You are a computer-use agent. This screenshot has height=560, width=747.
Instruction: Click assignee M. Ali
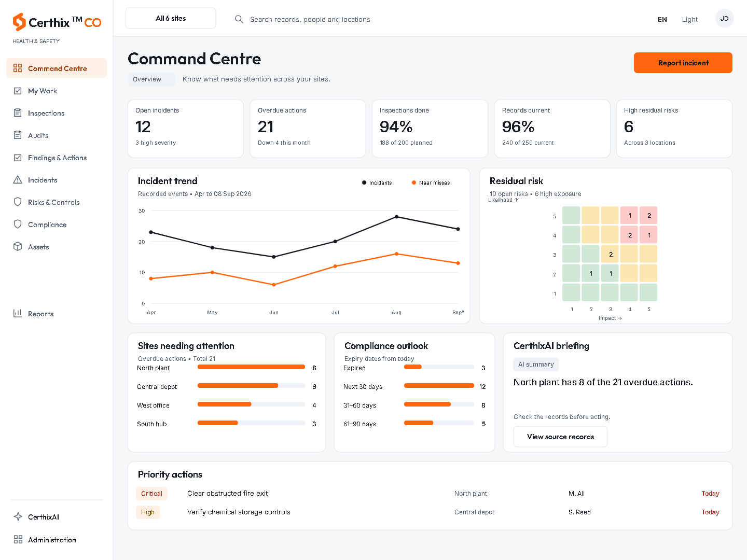coord(576,494)
